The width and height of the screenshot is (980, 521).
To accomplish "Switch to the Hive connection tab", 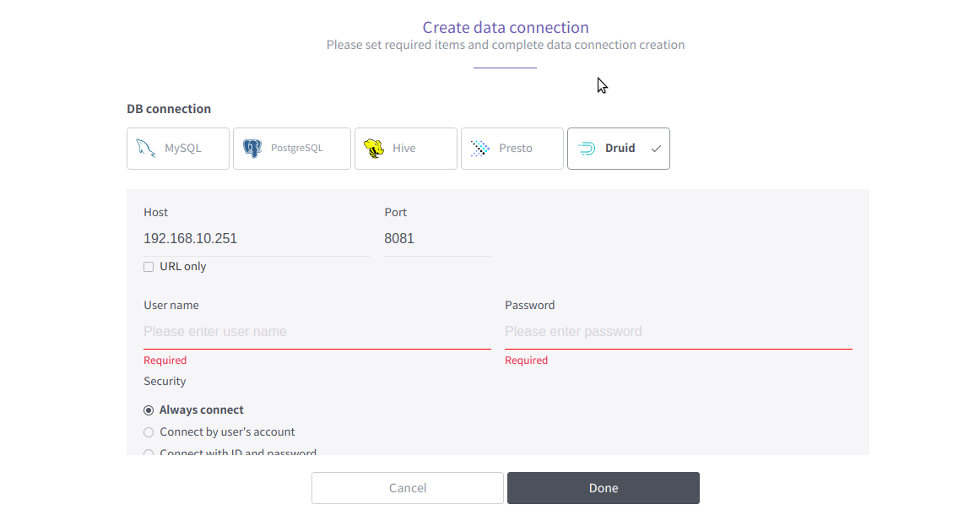I will tap(406, 148).
